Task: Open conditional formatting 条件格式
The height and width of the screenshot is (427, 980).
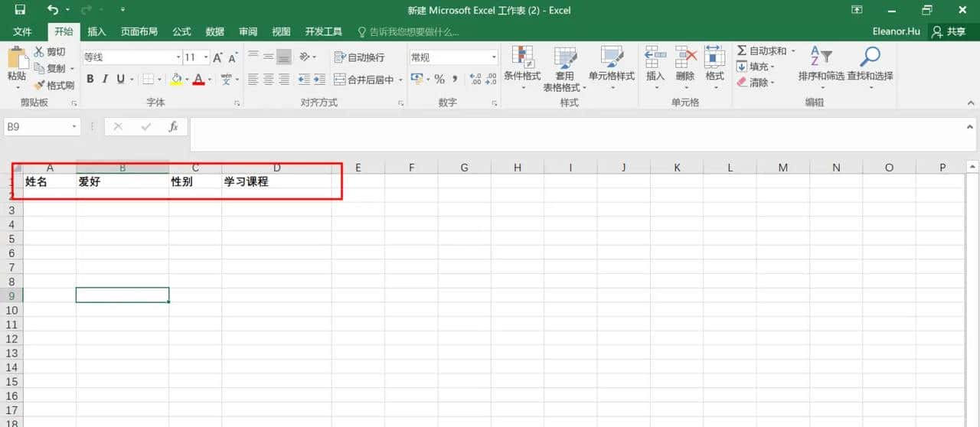Action: click(x=522, y=67)
